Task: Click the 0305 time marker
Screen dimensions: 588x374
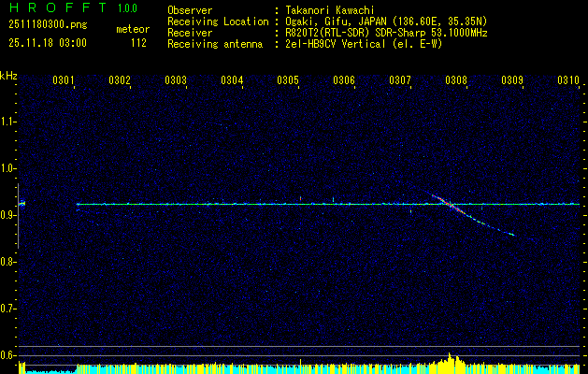Action: click(288, 79)
